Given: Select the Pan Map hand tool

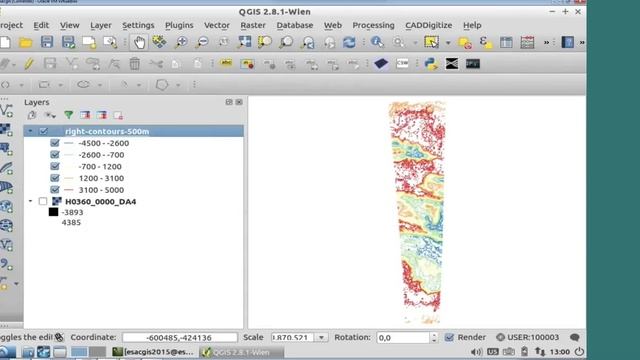Looking at the screenshot, I should [139, 42].
